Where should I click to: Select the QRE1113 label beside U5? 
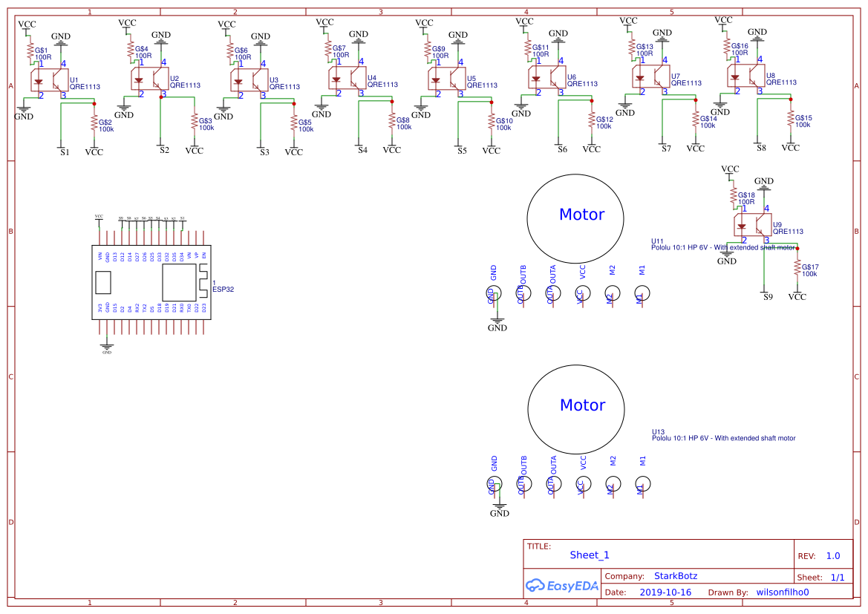click(482, 85)
